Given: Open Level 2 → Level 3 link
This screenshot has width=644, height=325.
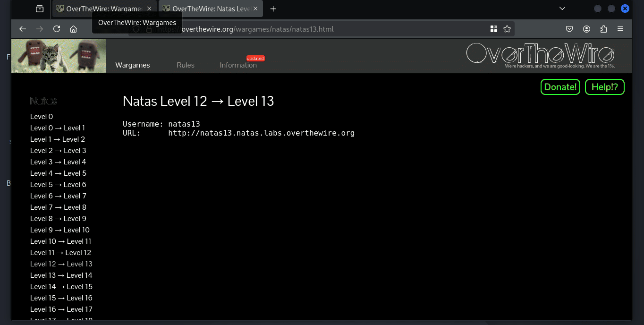Looking at the screenshot, I should pos(58,151).
